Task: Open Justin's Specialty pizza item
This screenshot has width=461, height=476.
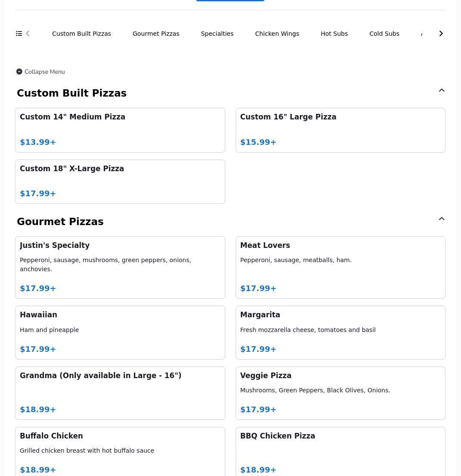Action: coord(120,267)
